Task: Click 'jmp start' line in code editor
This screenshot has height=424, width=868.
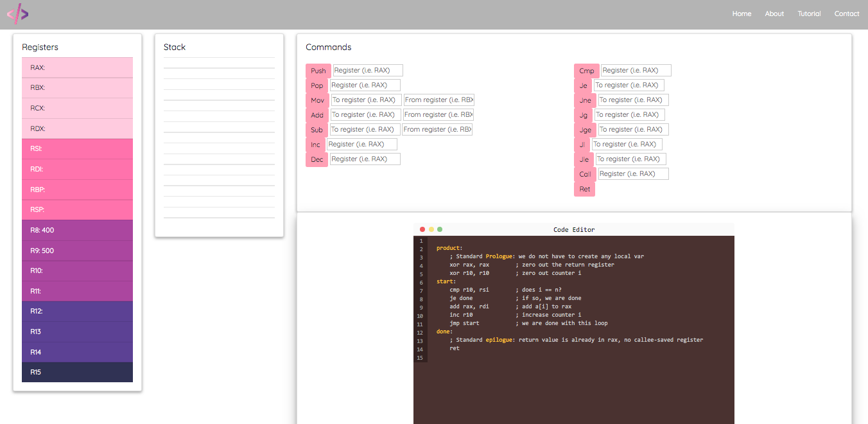Action: click(x=464, y=323)
